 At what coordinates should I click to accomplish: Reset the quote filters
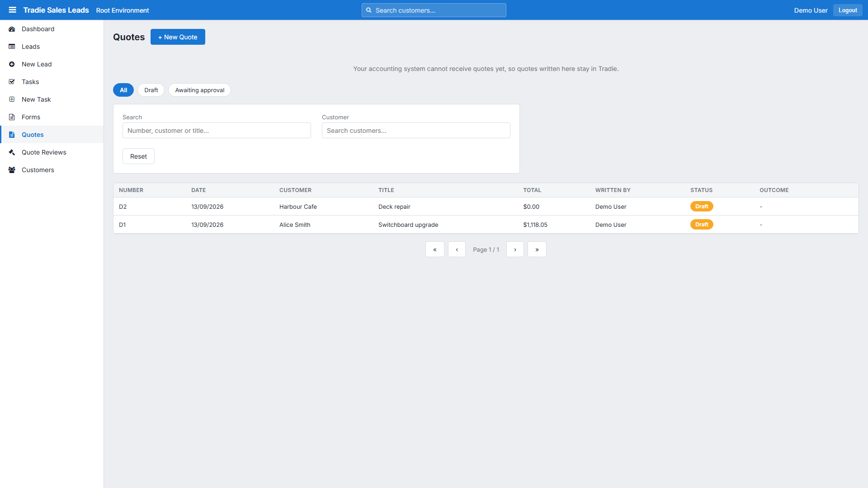pyautogui.click(x=138, y=156)
